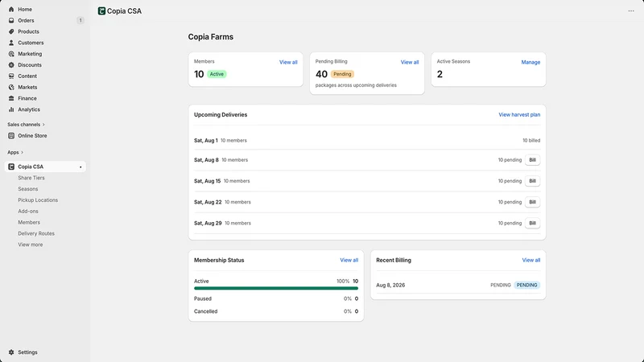Go to Pickup Locations submenu item
Screen dimensions: 644x362
click(x=38, y=200)
